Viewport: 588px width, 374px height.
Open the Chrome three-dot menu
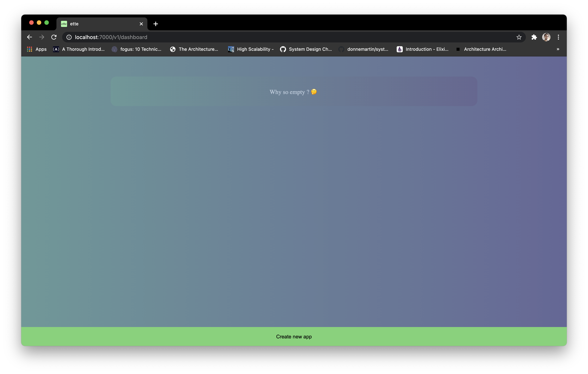558,37
